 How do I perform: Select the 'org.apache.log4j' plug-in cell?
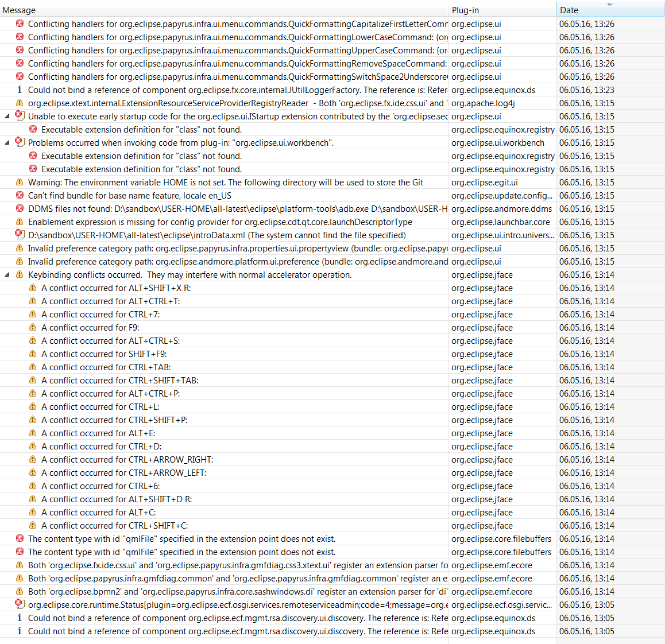point(502,103)
